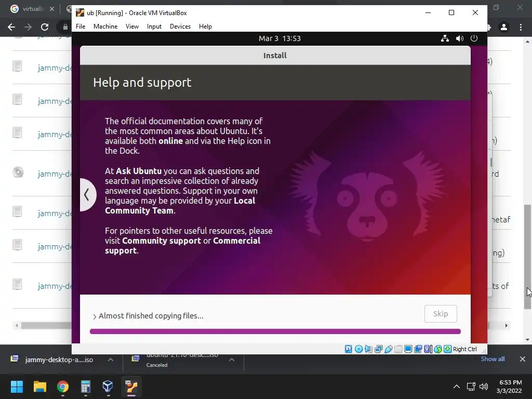Click the hard disk activity status icon

click(349, 349)
